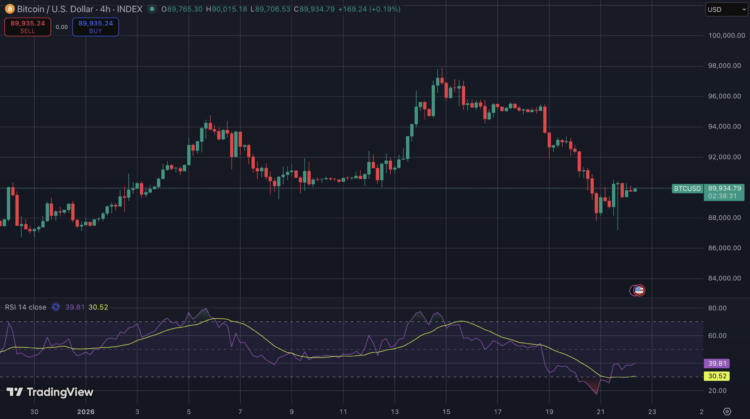Click the blue BUY 89,935.24 button

96,27
